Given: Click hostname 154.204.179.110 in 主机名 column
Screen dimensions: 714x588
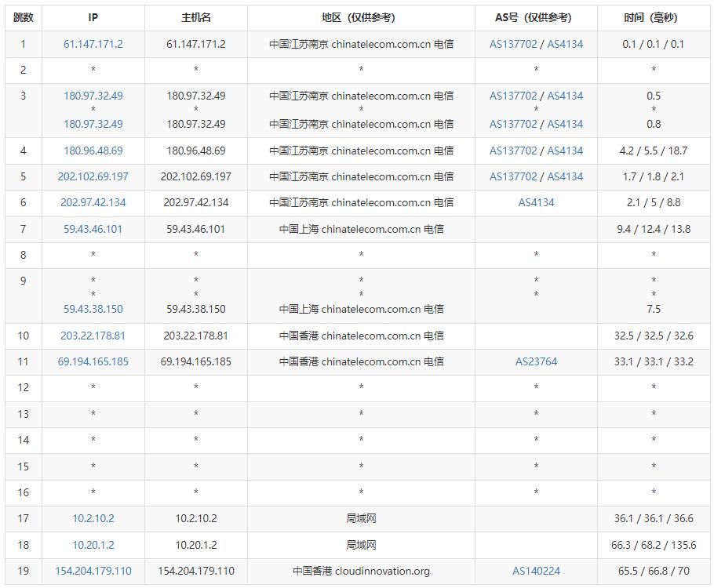Looking at the screenshot, I should [x=196, y=571].
